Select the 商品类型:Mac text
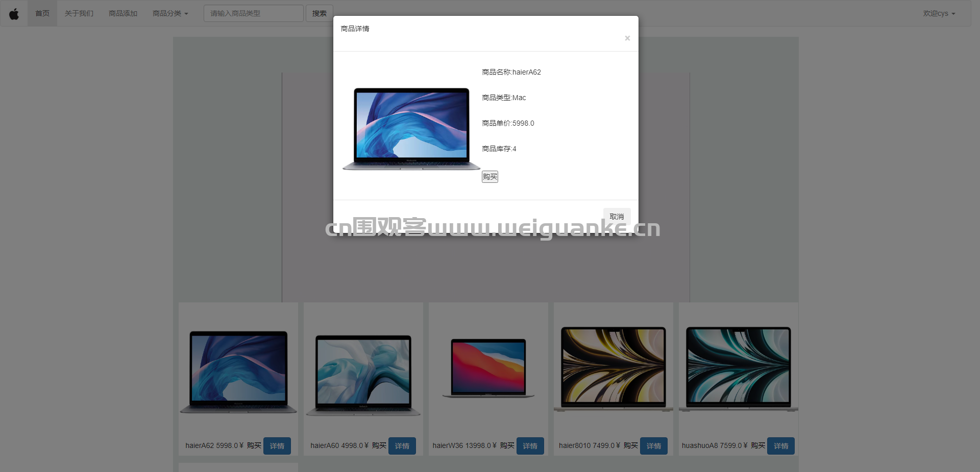The width and height of the screenshot is (980, 472). pyautogui.click(x=504, y=98)
